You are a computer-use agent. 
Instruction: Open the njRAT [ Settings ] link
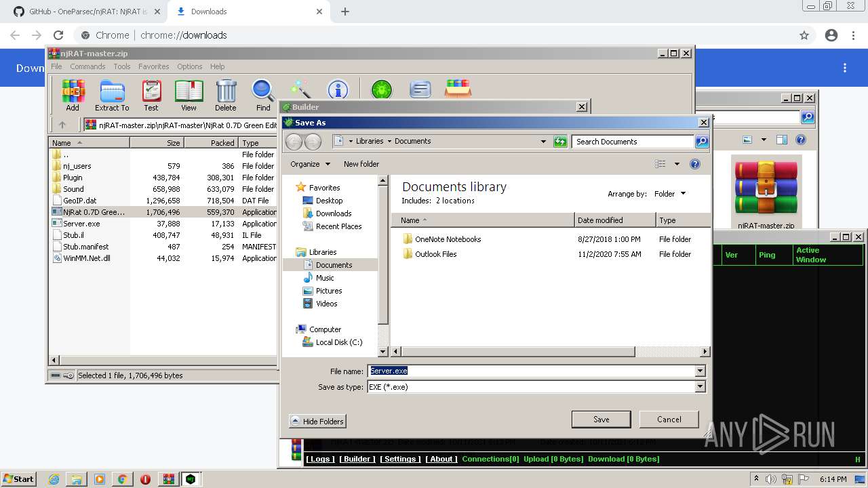(400, 459)
